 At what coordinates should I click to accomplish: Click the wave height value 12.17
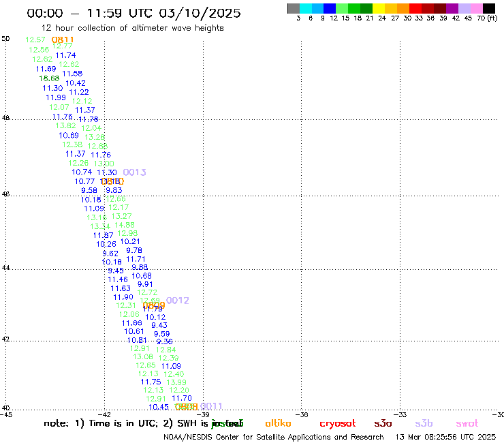(119, 207)
